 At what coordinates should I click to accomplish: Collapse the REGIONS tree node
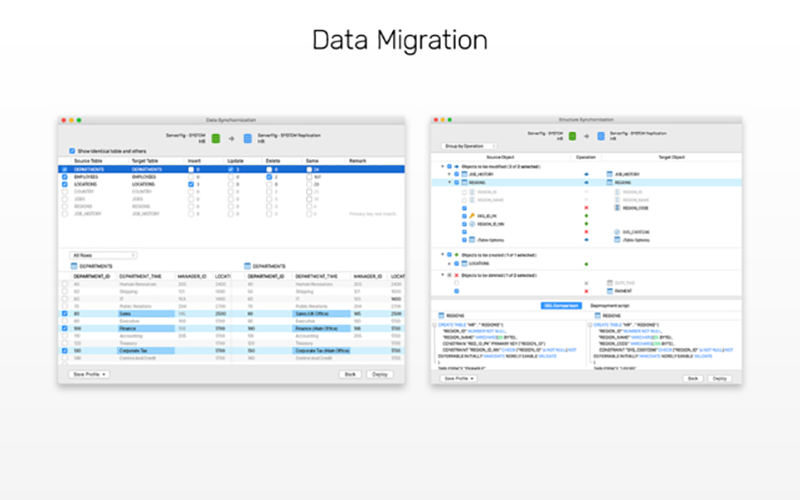449,183
